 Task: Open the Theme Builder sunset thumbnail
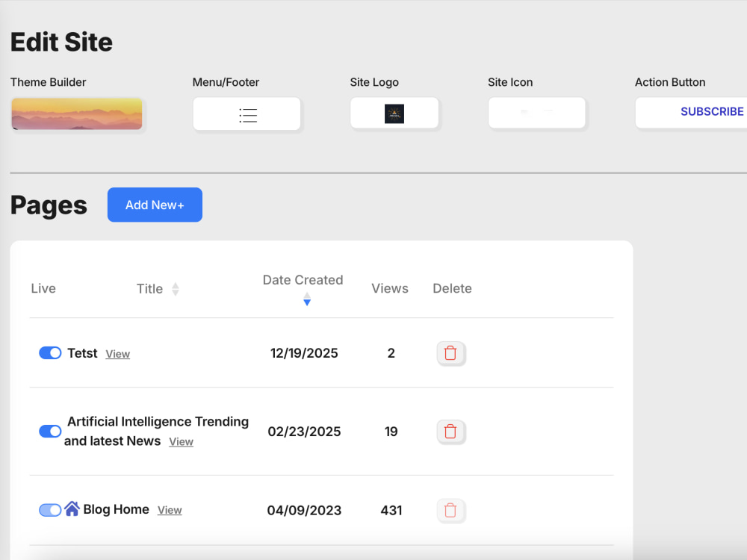coord(77,113)
